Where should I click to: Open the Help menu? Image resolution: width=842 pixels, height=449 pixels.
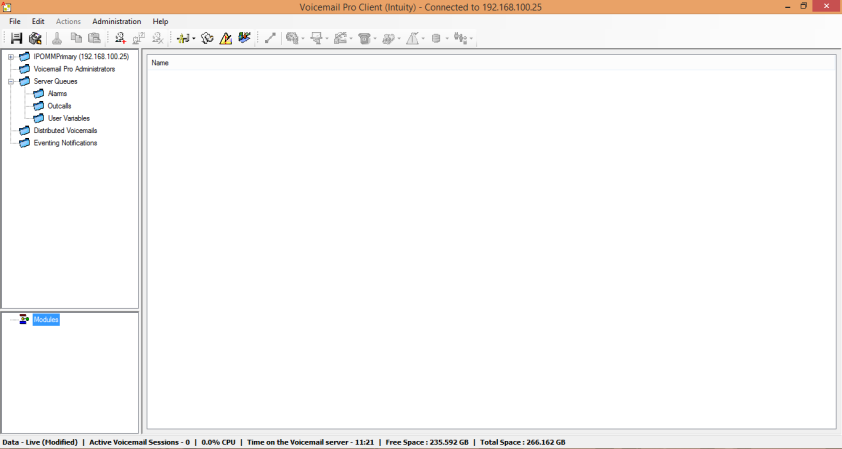point(160,21)
